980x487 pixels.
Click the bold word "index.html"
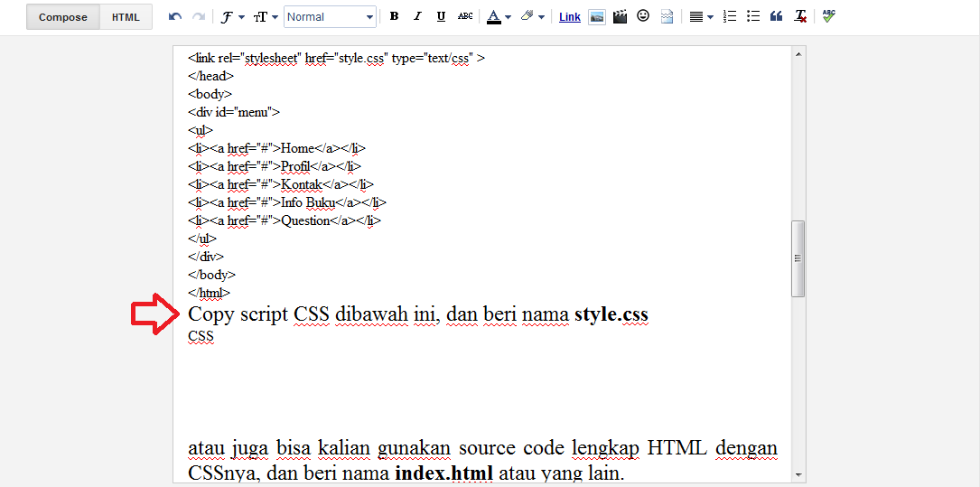(443, 473)
